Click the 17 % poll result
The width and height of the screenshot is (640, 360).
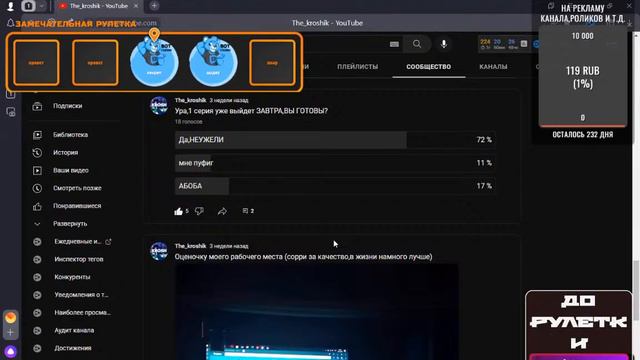[x=484, y=186]
